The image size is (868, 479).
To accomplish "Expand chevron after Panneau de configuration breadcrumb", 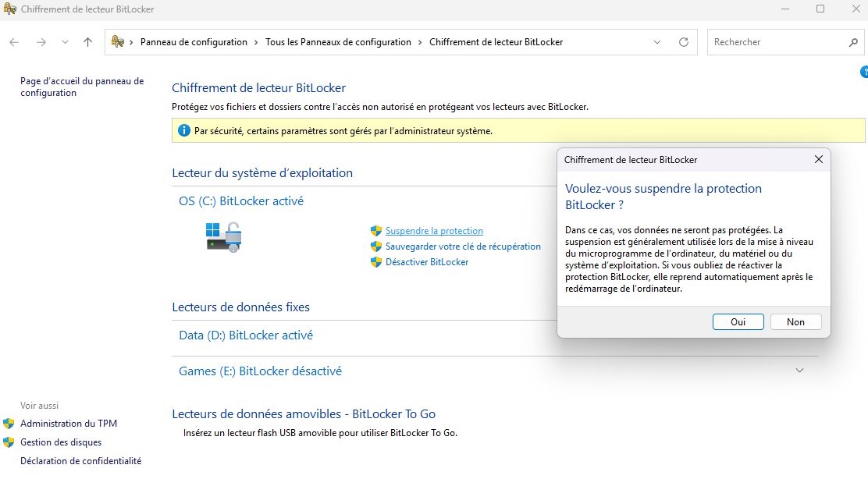I will 256,43.
